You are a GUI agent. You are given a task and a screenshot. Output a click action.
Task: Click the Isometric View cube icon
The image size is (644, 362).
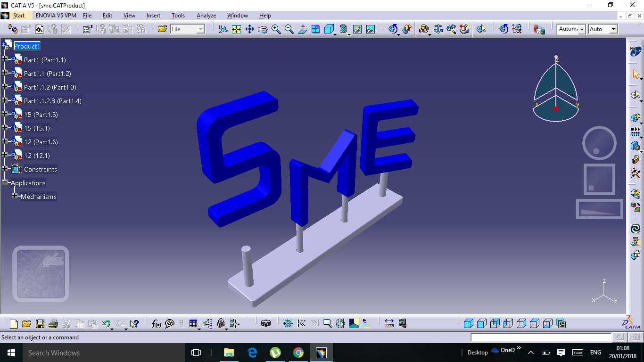tap(329, 29)
